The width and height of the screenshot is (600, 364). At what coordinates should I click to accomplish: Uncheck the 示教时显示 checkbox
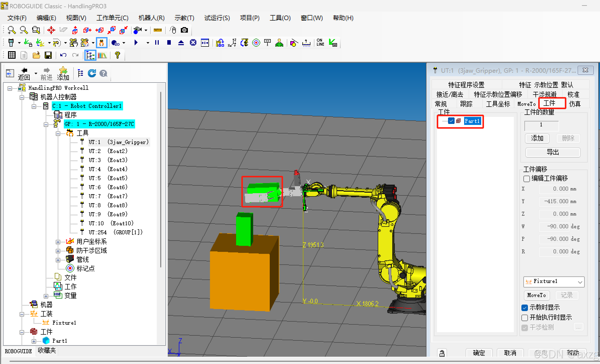(525, 308)
